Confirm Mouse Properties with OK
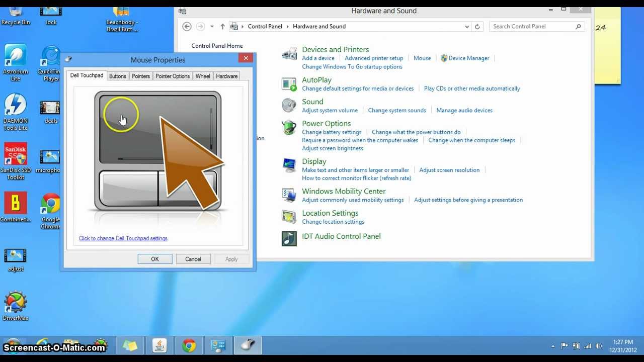 tap(155, 259)
